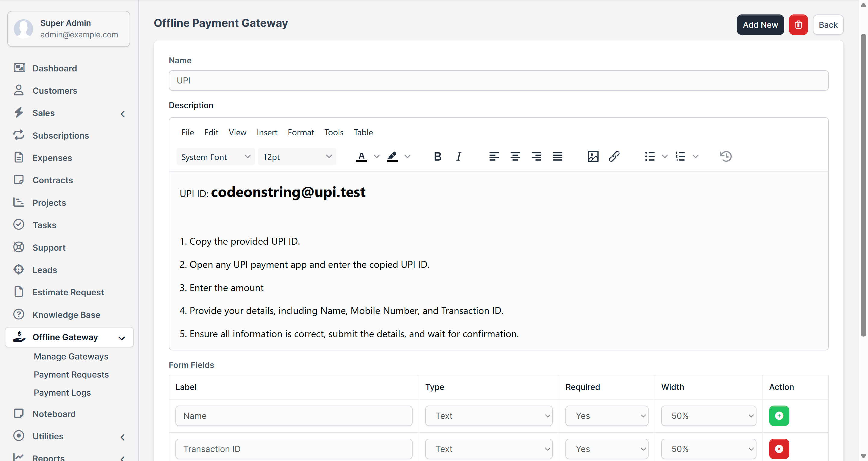868x461 pixels.
Task: Expand the Sales sidebar menu
Action: [69, 113]
